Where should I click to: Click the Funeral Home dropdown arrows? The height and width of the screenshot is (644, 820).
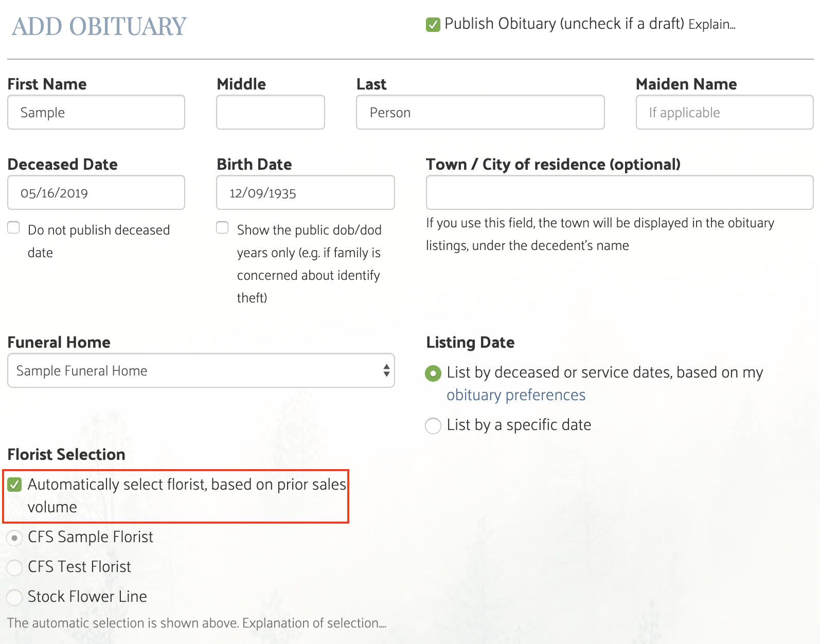[x=386, y=370]
